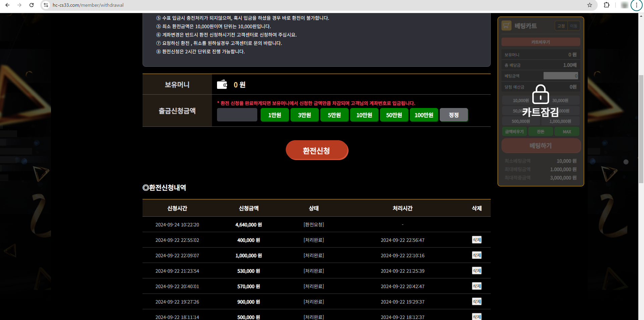Go back using the browser back arrow
The height and width of the screenshot is (320, 644).
pyautogui.click(x=7, y=5)
